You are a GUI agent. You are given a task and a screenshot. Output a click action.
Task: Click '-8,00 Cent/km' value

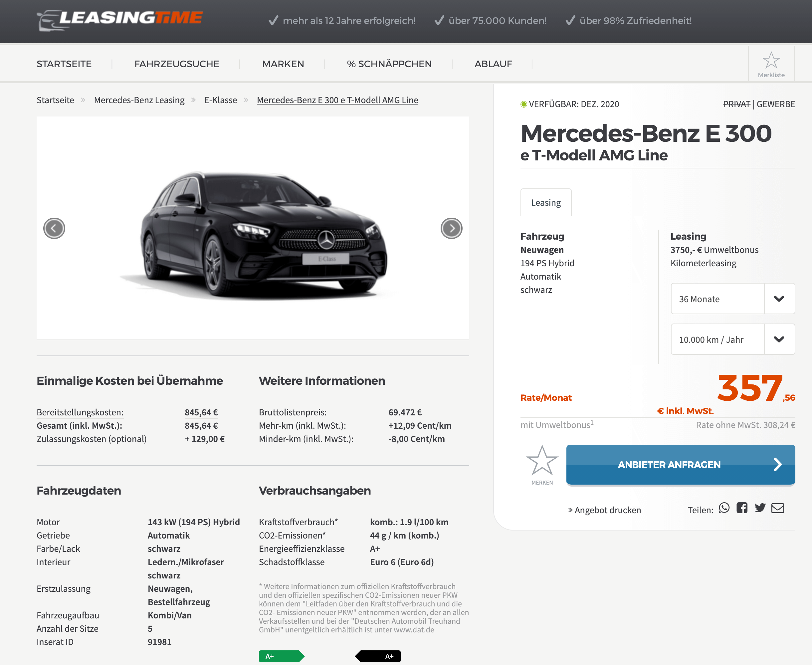[417, 439]
